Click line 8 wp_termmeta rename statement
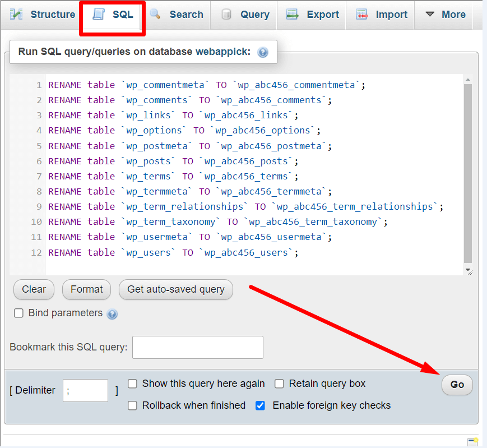 point(190,192)
